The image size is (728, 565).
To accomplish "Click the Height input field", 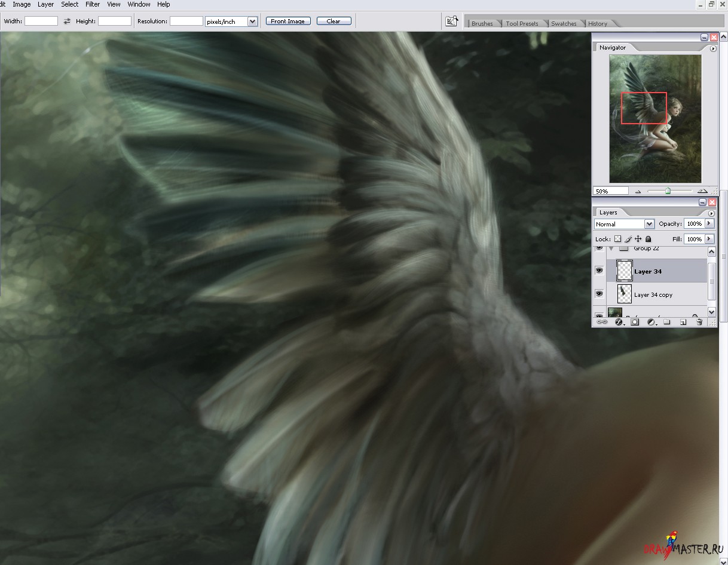I will click(x=115, y=21).
